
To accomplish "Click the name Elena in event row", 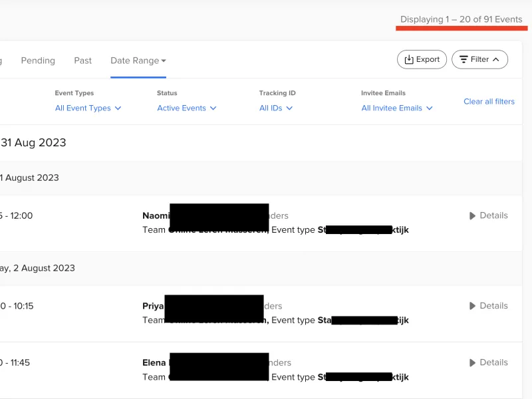I will [154, 362].
